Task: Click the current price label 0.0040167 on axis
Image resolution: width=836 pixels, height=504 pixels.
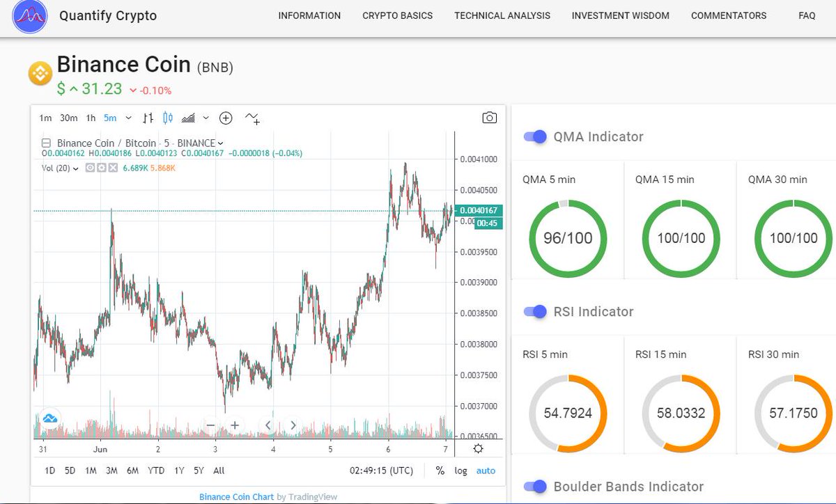Action: (x=477, y=210)
